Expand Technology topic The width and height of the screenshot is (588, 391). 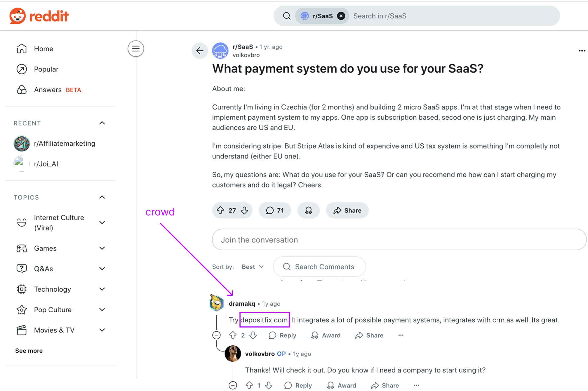[x=102, y=289]
